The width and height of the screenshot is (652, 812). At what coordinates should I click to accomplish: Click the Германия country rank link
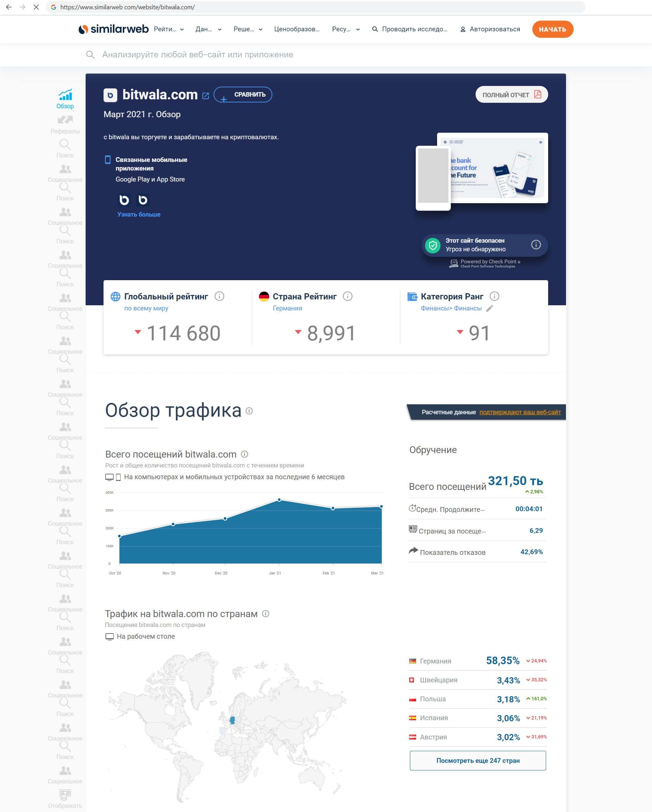(287, 308)
